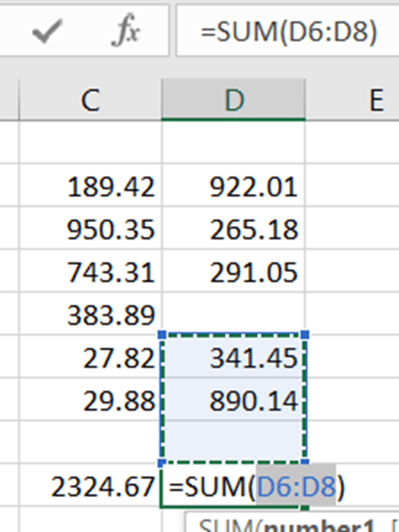Screen dimensions: 399x532
Task: Select the cell showing 291.05
Action: 253,272
